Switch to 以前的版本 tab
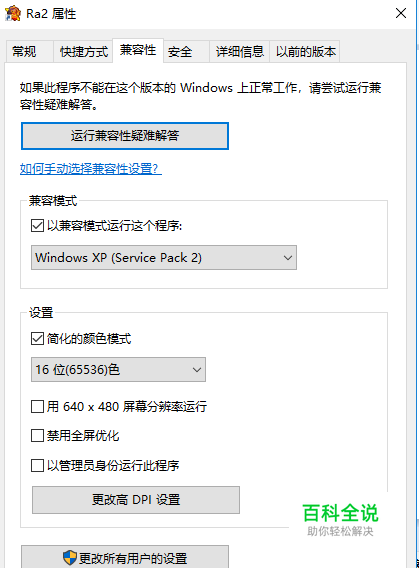419x568 pixels. pyautogui.click(x=305, y=51)
